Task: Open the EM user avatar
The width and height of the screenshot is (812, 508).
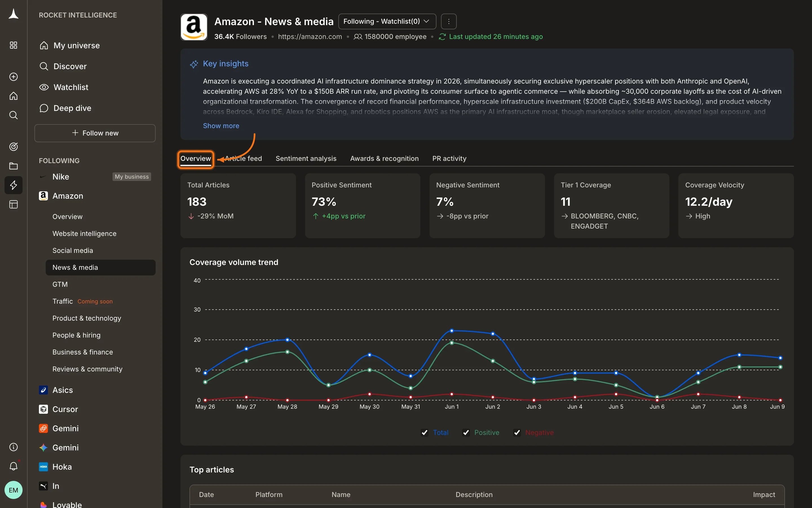Action: 14,490
